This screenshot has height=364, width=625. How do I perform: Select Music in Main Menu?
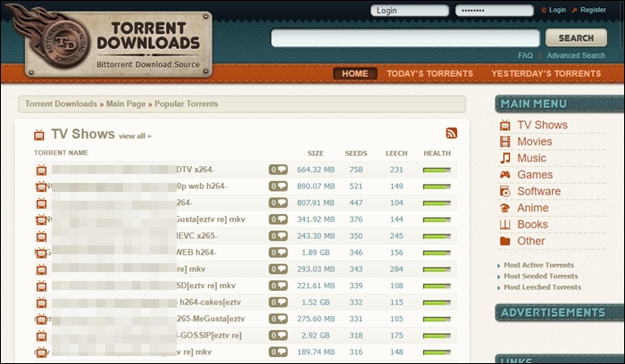click(532, 158)
